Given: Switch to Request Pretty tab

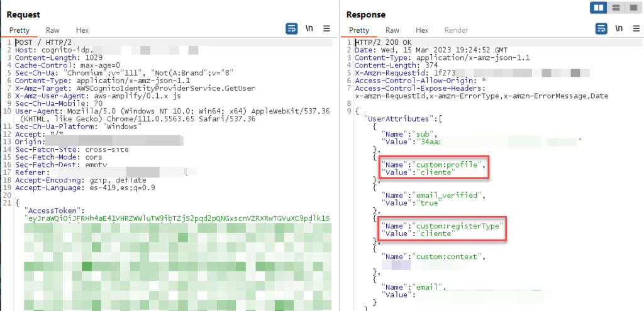Looking at the screenshot, I should point(19,30).
